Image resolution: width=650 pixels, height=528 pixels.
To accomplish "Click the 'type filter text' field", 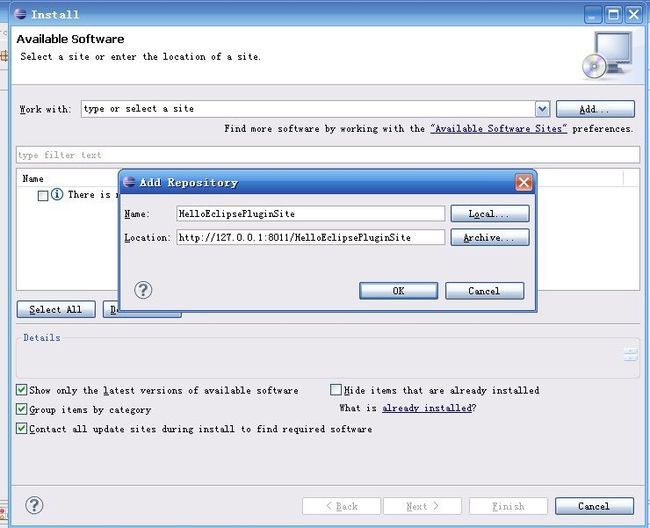I will 328,155.
